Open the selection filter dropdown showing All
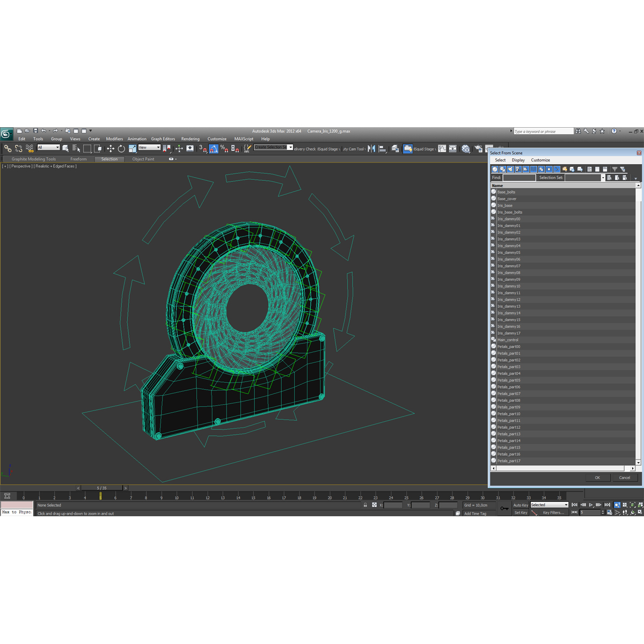This screenshot has width=644, height=644. click(48, 147)
